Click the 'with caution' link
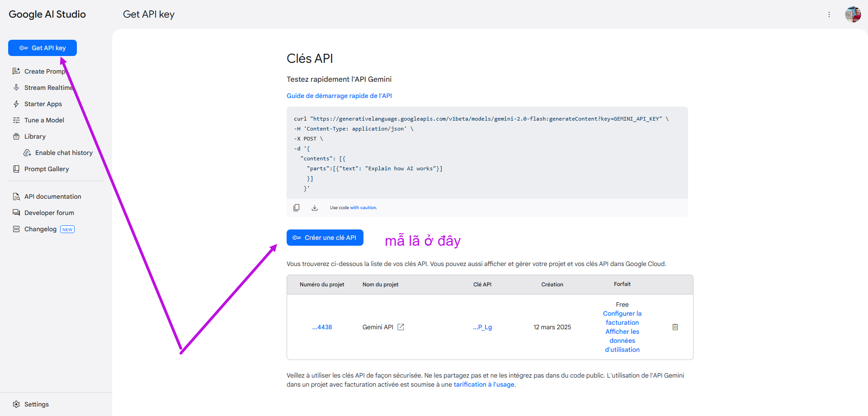Viewport: 868px width, 416px height. point(363,208)
